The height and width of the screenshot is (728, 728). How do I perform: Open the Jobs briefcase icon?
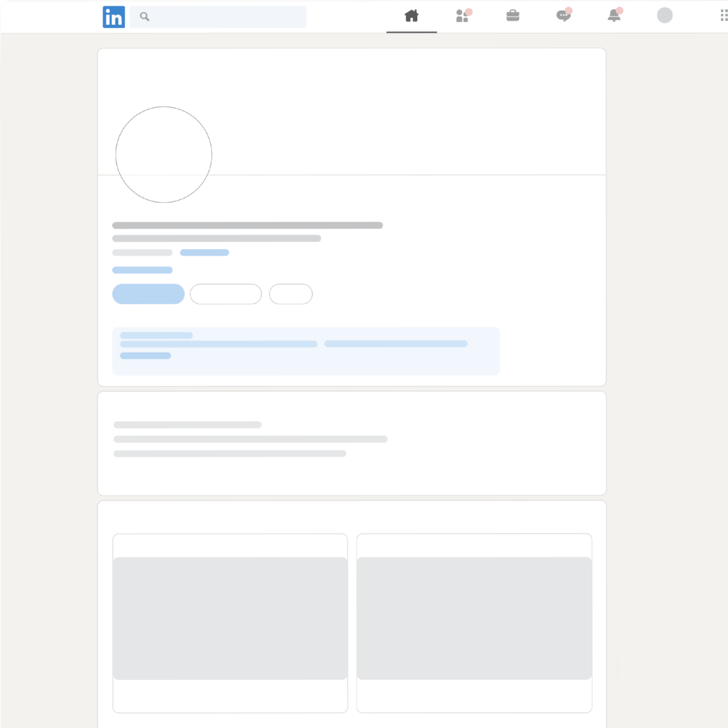513,16
